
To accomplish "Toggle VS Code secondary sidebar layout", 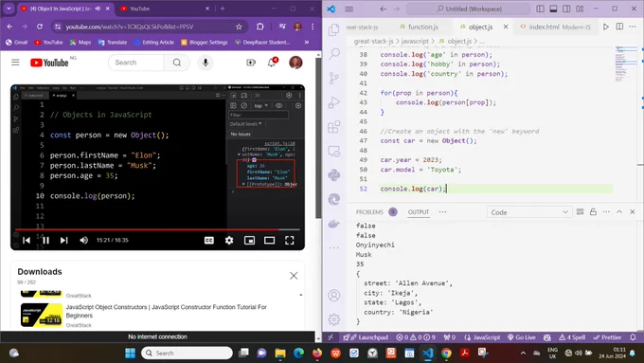I will [x=566, y=9].
